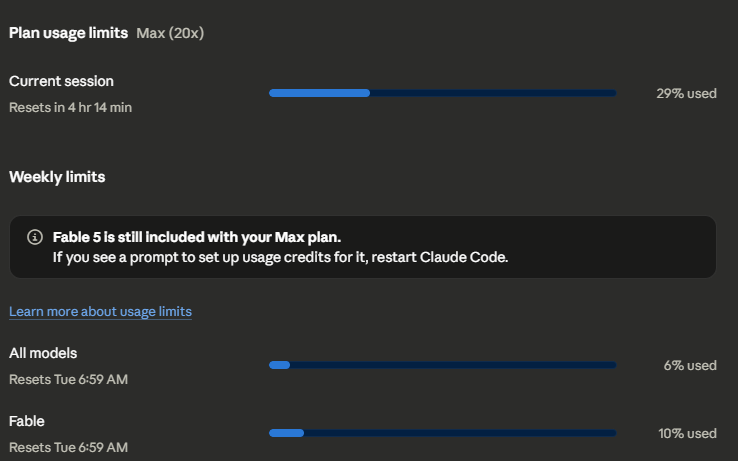Click the Current session usage progress bar
The image size is (738, 461).
coord(442,93)
